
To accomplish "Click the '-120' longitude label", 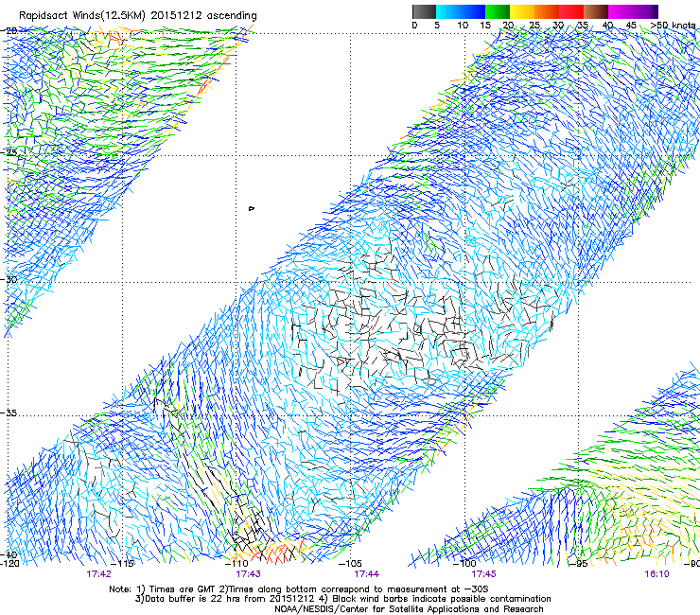I will click(9, 564).
